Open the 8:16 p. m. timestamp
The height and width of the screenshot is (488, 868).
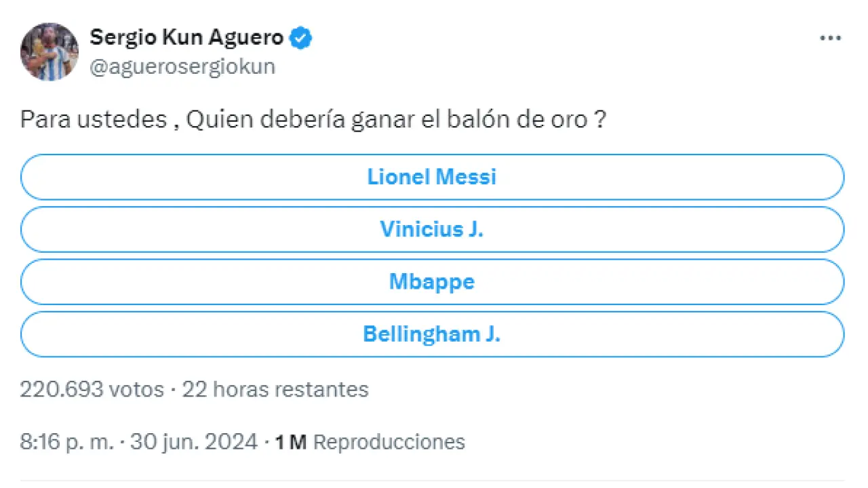(66, 443)
